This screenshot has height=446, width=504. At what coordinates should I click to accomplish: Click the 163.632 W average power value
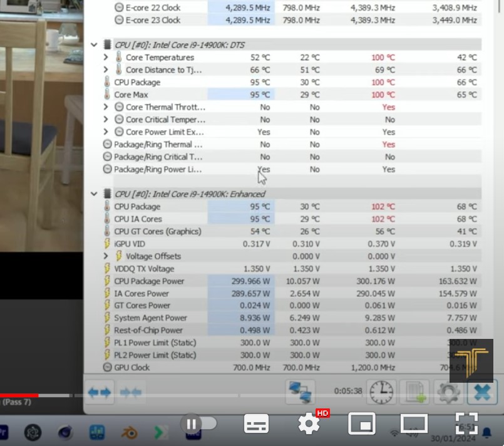pos(458,281)
